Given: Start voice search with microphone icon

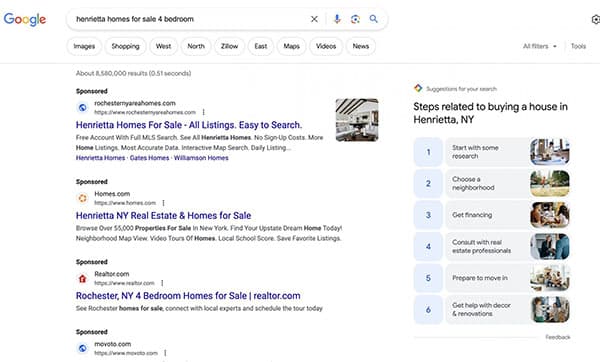Looking at the screenshot, I should 337,19.
